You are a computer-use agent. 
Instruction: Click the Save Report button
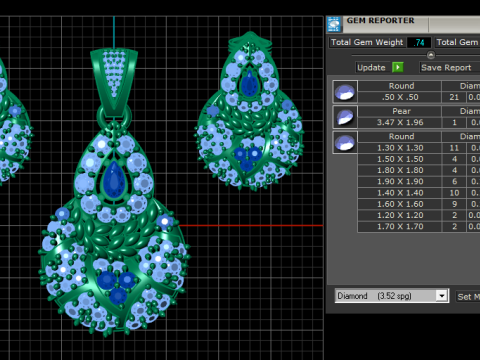449,68
